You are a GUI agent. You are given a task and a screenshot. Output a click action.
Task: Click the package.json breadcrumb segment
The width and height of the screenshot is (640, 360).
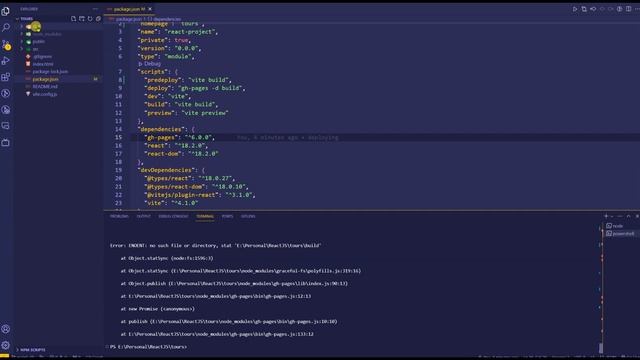129,19
